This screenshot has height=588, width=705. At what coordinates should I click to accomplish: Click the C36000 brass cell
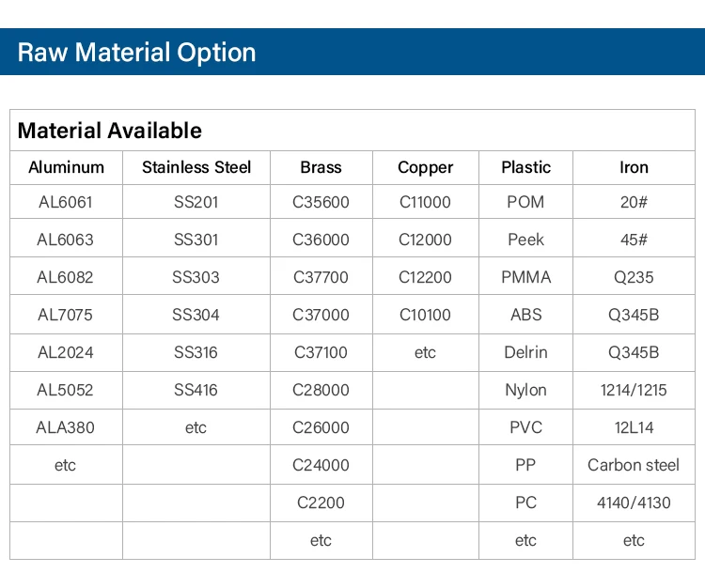pyautogui.click(x=321, y=240)
